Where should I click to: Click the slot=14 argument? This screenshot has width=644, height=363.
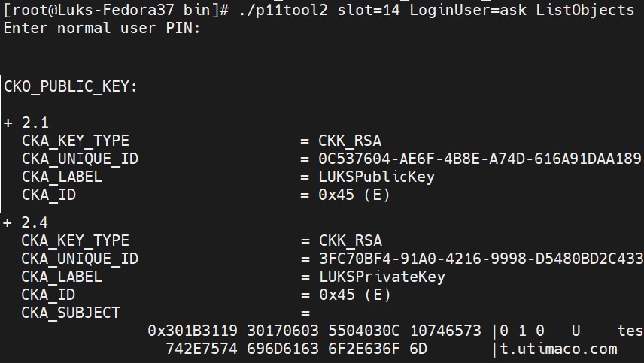pyautogui.click(x=369, y=10)
